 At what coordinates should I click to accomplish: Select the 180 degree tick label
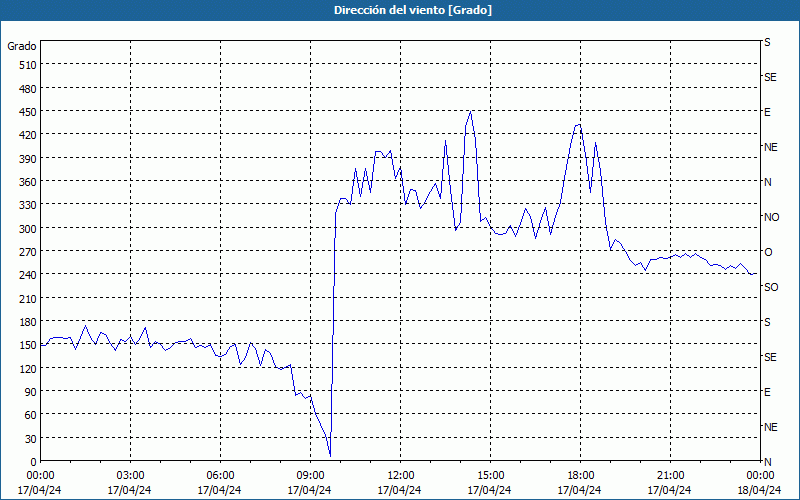pyautogui.click(x=28, y=322)
